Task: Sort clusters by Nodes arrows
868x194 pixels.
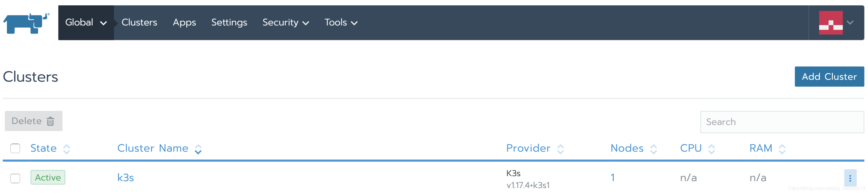Action: (x=654, y=149)
